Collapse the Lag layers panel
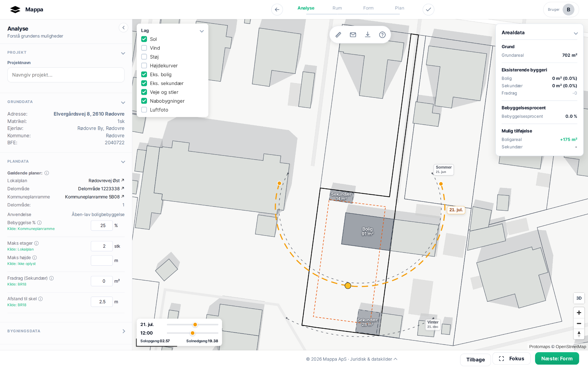This screenshot has height=368, width=588. 202,31
